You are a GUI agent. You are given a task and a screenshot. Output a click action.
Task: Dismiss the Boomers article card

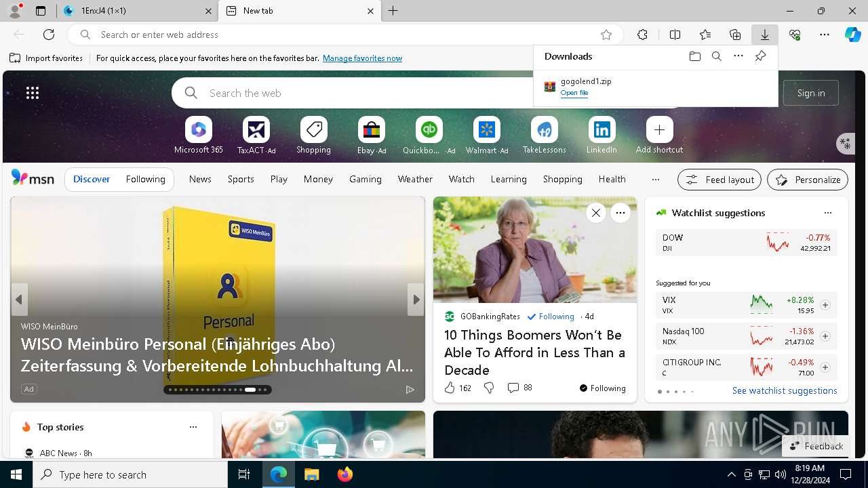pyautogui.click(x=595, y=213)
